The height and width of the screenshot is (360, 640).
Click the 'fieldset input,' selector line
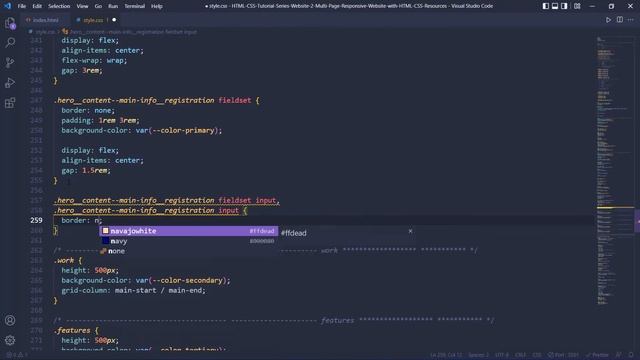167,200
